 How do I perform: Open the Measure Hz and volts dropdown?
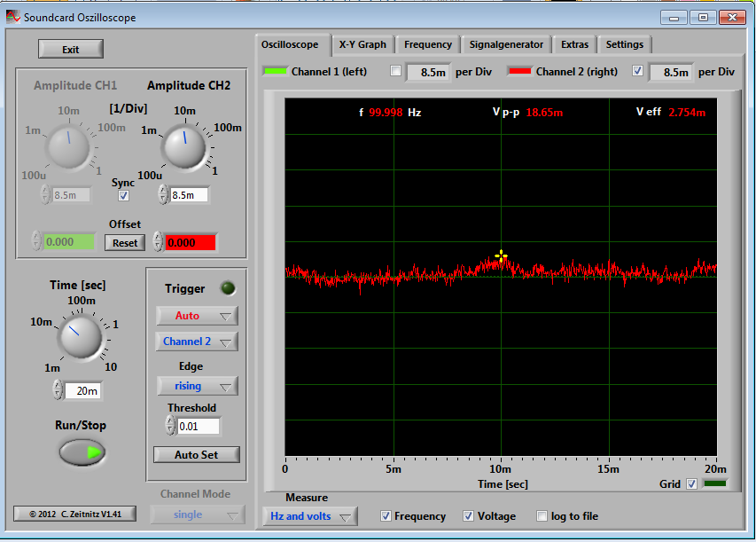pos(310,516)
